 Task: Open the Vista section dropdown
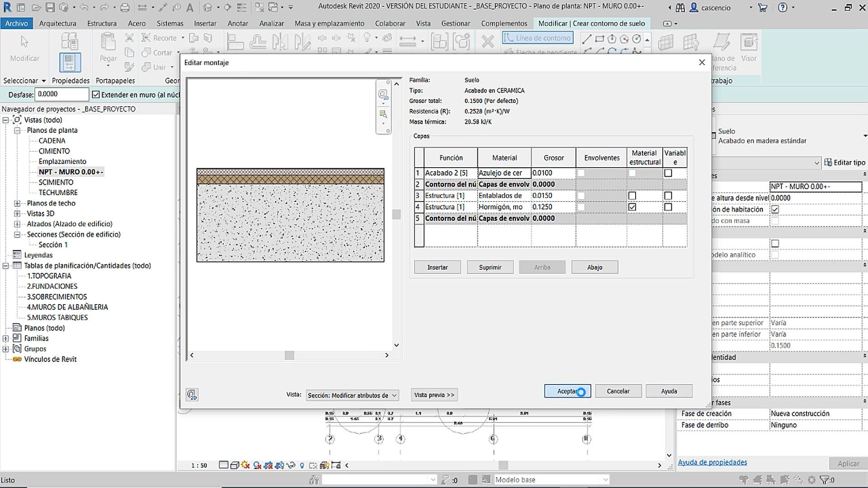point(352,395)
